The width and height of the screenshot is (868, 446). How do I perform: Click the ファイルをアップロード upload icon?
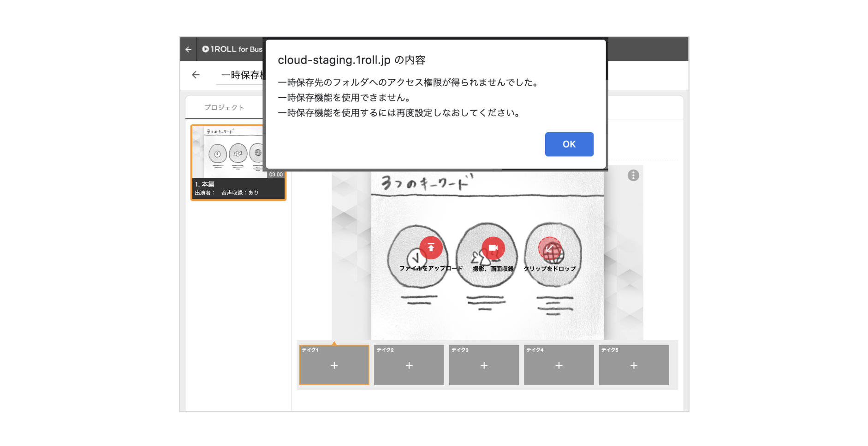click(x=431, y=247)
